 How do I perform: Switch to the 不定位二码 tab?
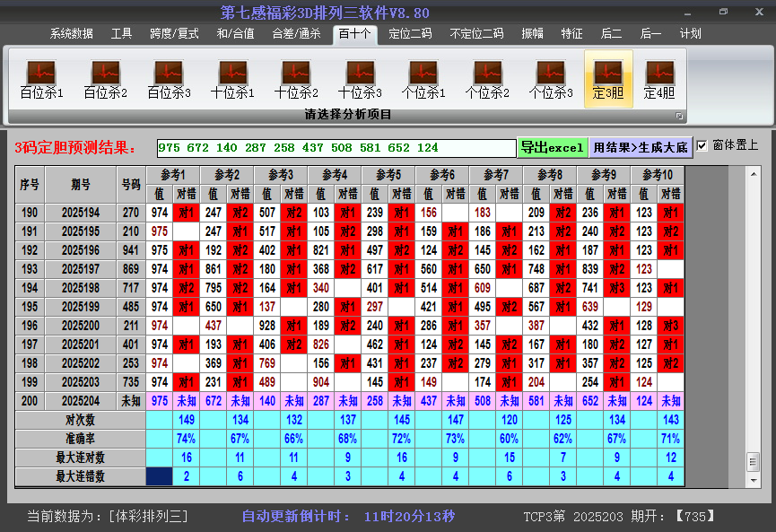tap(476, 34)
